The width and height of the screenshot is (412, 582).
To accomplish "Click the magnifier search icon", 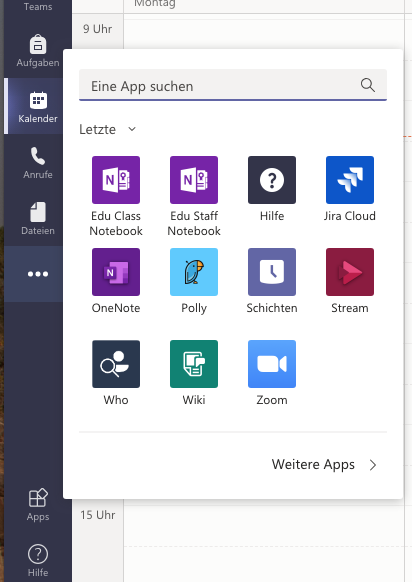I will tap(367, 85).
